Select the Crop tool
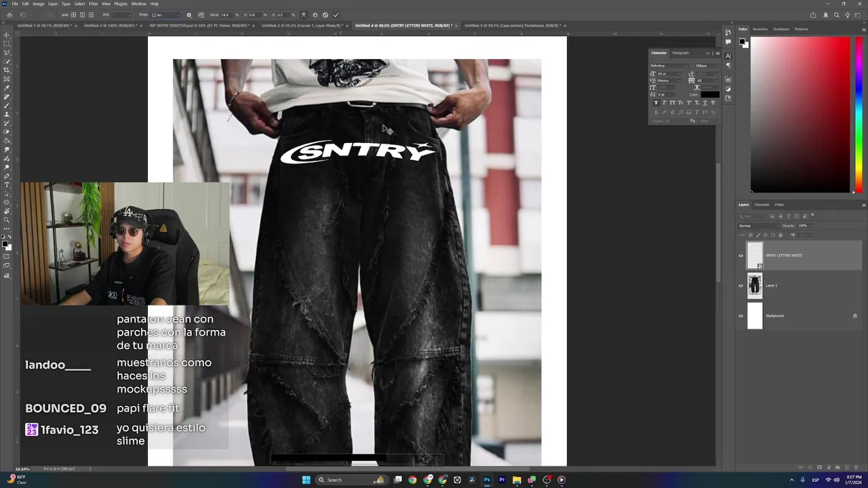 [7, 70]
